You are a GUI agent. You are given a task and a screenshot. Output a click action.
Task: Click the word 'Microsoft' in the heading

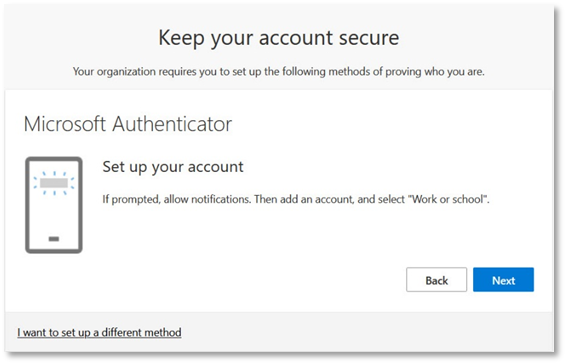65,124
